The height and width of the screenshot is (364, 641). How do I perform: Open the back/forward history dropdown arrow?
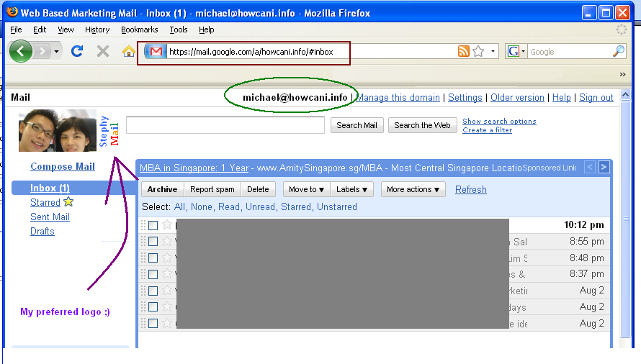pos(56,52)
